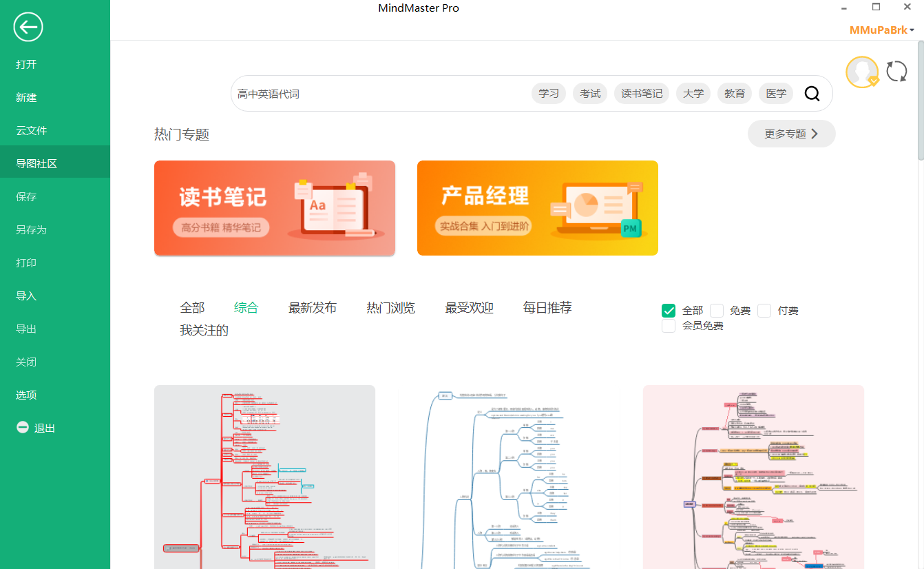Switch to the 每日推荐 tab

tap(547, 308)
